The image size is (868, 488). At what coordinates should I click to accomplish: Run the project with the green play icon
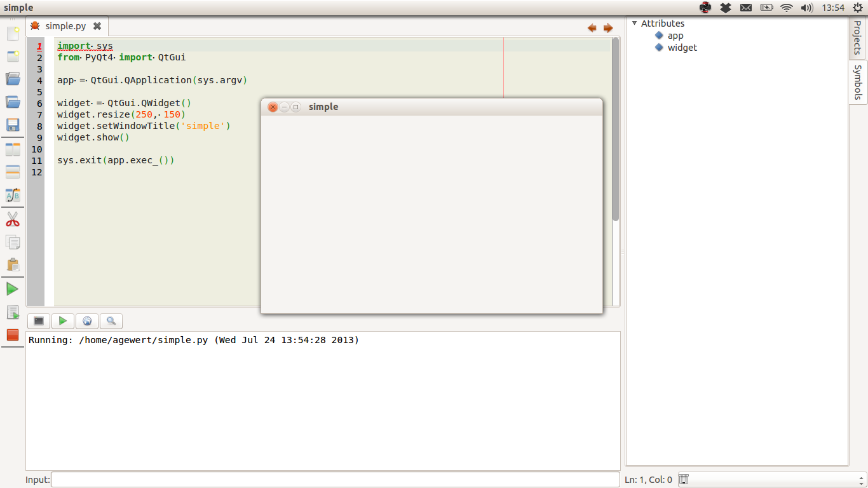coord(13,289)
